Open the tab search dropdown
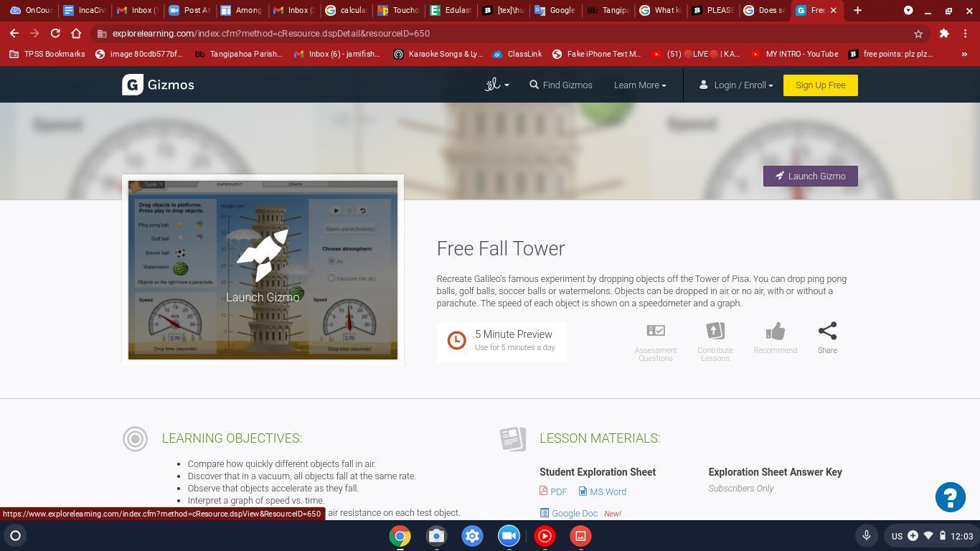Image resolution: width=980 pixels, height=551 pixels. [908, 10]
